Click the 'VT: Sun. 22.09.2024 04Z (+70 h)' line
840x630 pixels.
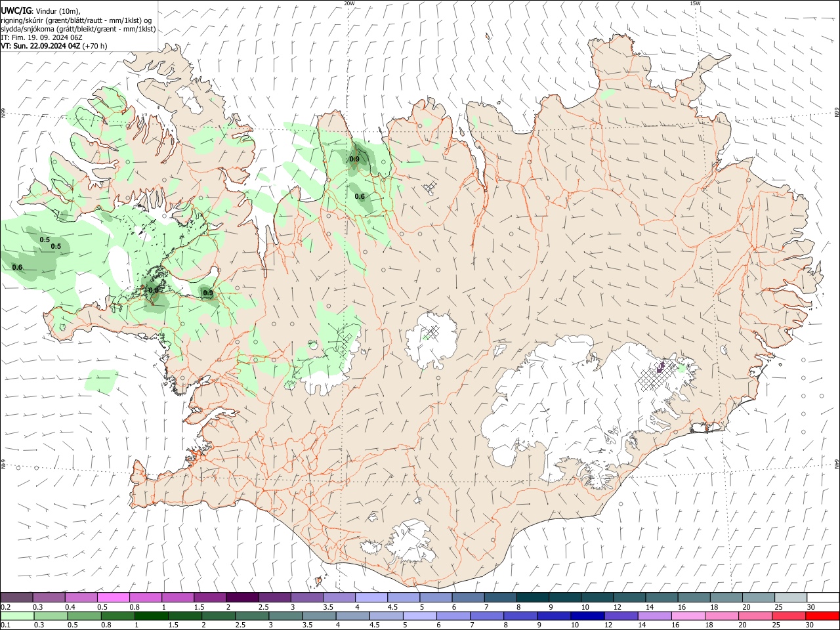point(54,46)
